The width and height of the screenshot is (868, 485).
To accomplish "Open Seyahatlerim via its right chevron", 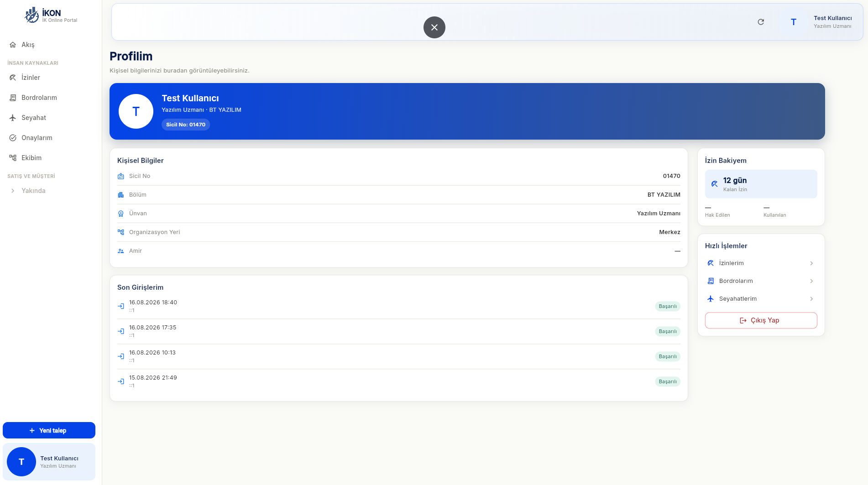I will (811, 299).
